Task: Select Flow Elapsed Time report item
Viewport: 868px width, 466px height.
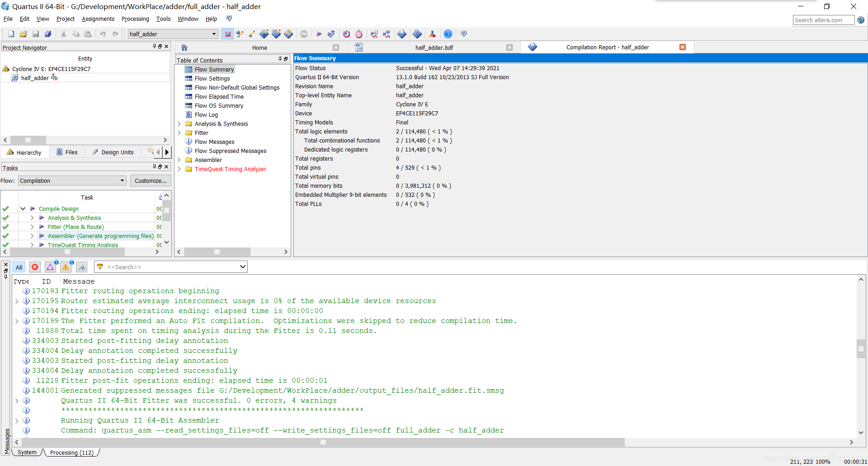Action: [219, 96]
